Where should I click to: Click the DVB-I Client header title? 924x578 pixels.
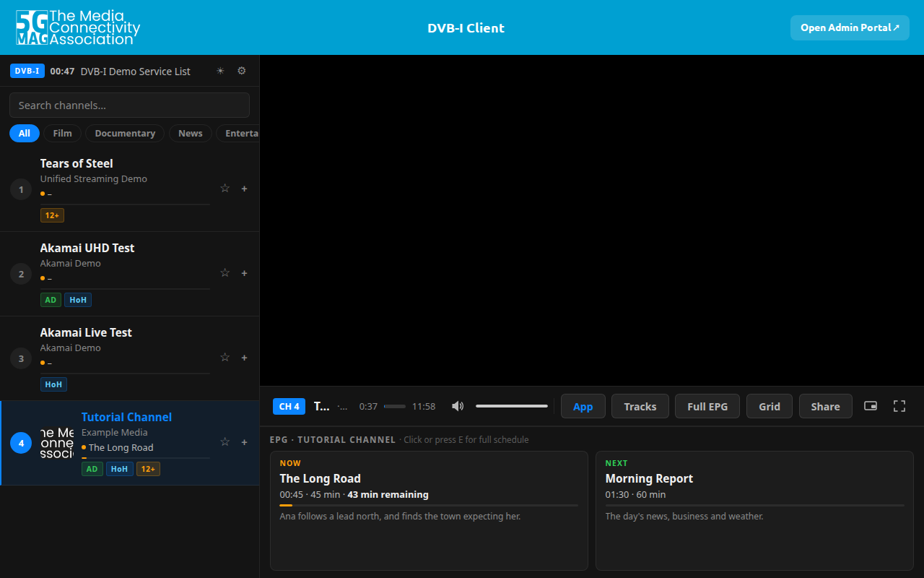click(466, 27)
